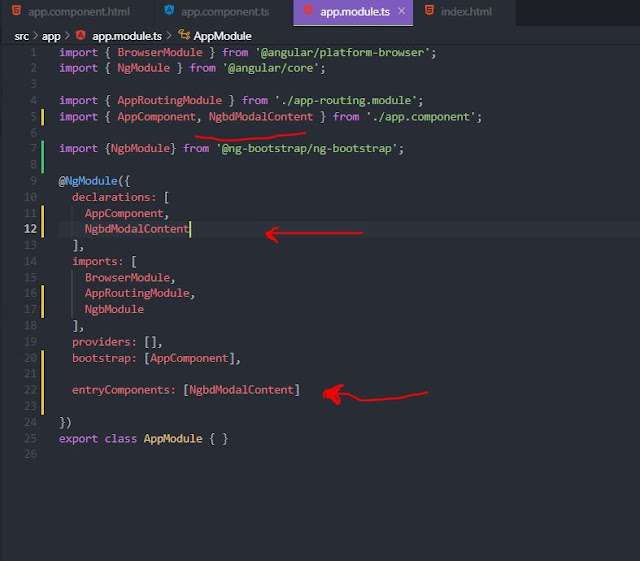The image size is (640, 561).
Task: Switch to the app.component.ts tab
Action: (x=224, y=12)
